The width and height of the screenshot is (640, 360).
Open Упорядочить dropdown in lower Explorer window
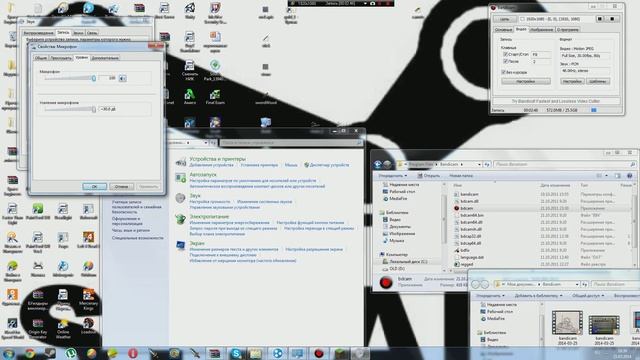tap(490, 296)
